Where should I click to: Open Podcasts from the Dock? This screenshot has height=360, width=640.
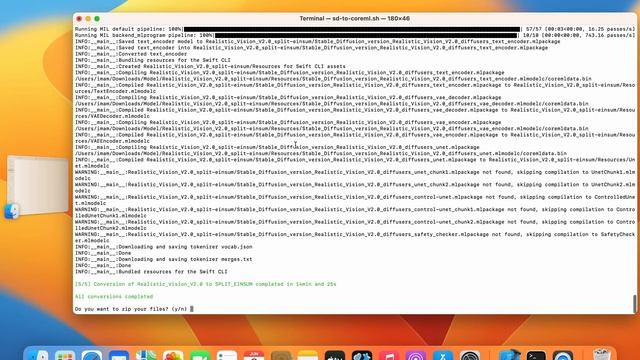tap(416, 356)
